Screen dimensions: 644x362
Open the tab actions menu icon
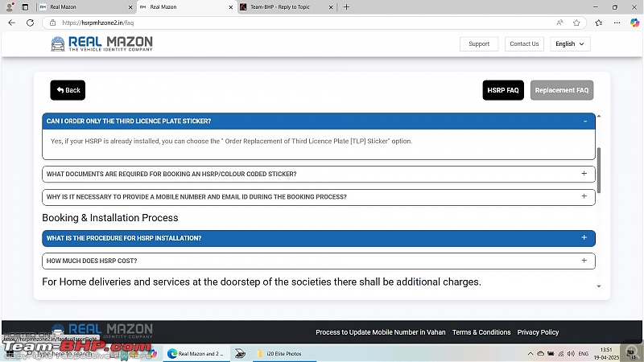[25, 7]
